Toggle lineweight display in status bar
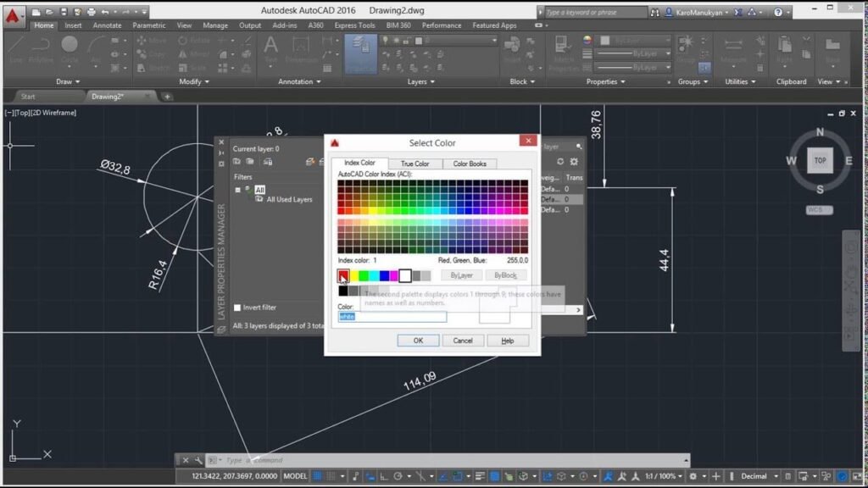 pos(480,476)
